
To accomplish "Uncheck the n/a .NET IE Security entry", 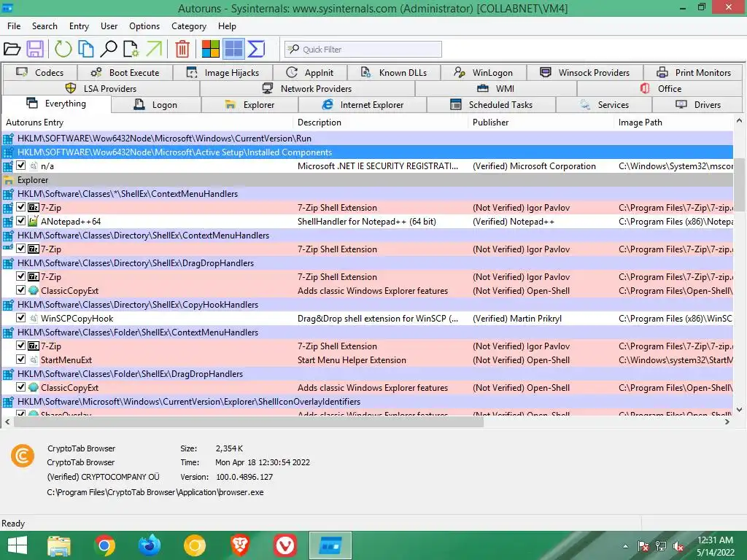I will click(20, 166).
